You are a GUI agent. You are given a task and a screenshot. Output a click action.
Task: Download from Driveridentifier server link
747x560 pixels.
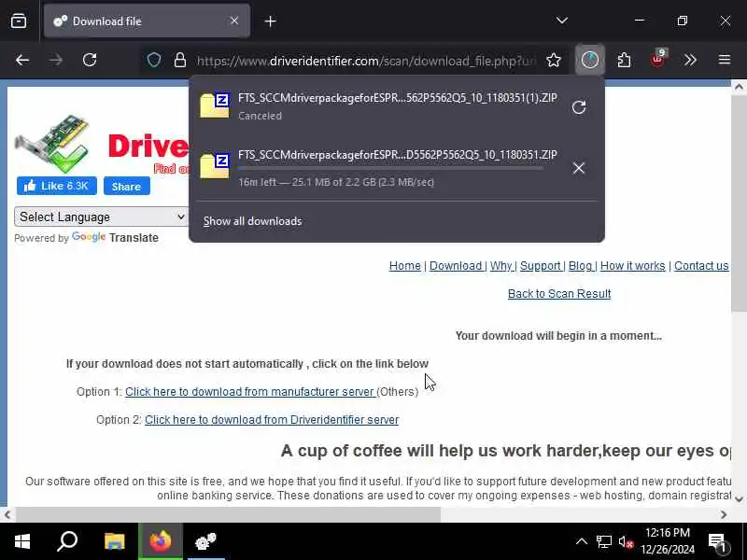pos(272,420)
